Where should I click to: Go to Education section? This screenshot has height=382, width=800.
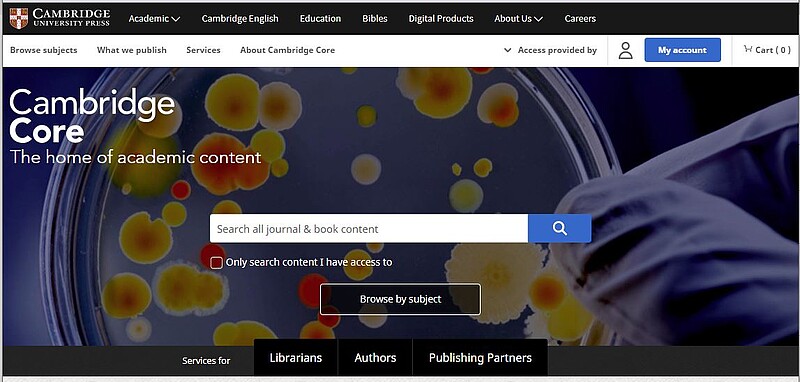[x=320, y=18]
